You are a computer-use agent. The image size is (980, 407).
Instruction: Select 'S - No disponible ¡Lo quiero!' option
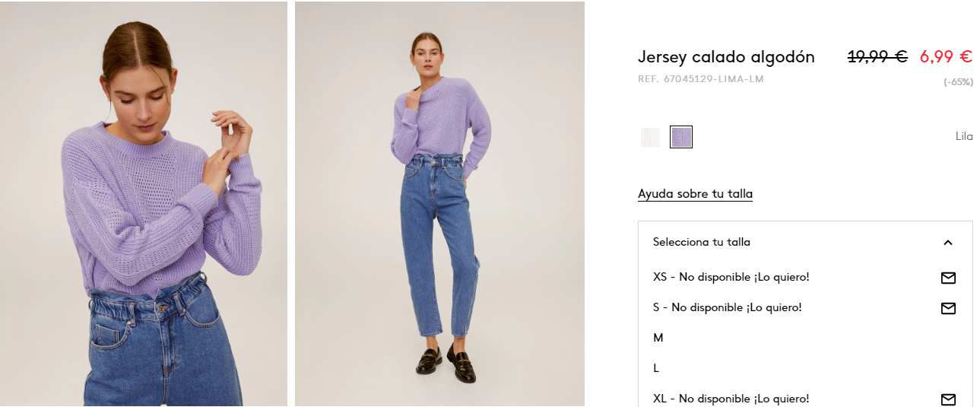tap(805, 307)
